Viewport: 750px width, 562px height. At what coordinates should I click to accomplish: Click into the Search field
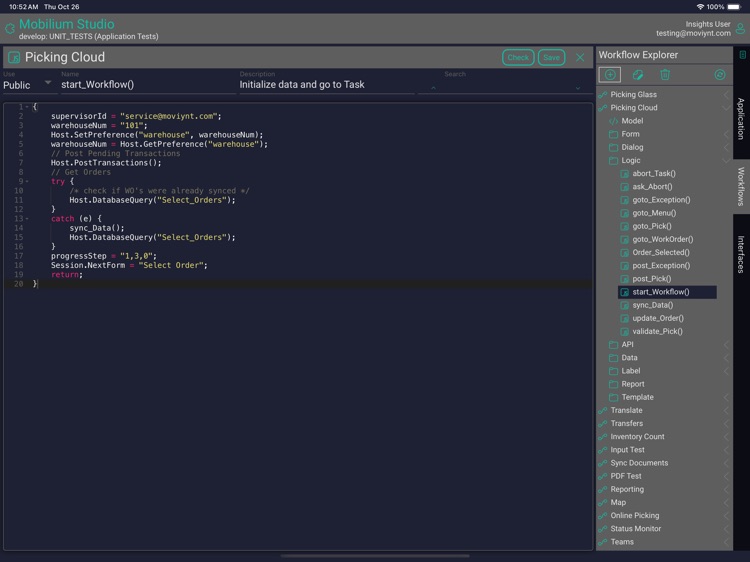point(505,85)
